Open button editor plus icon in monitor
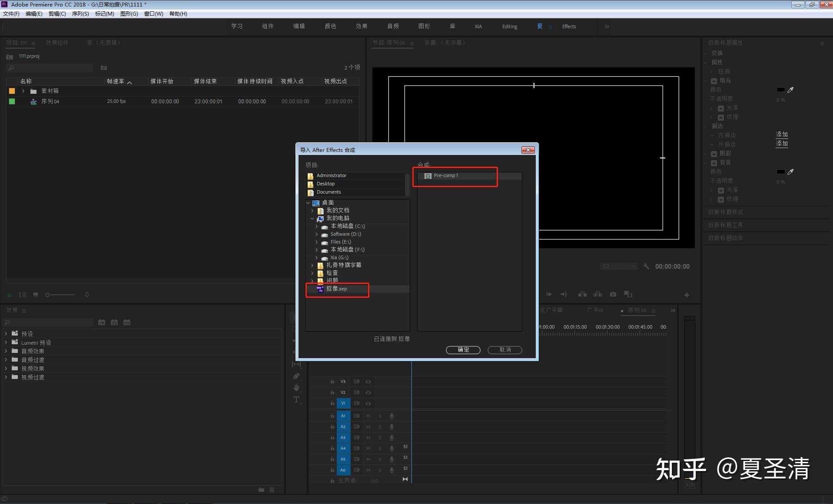This screenshot has height=504, width=833. tap(687, 295)
